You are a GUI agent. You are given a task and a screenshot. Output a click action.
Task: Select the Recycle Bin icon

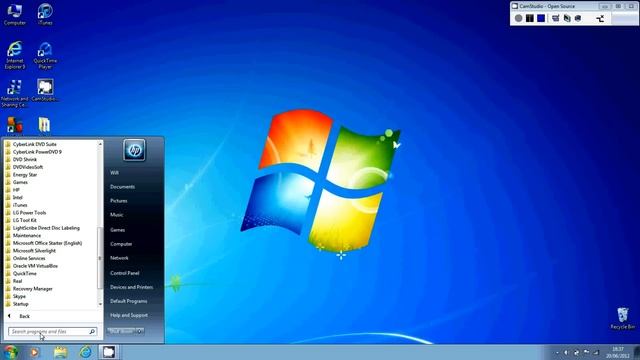pyautogui.click(x=622, y=318)
